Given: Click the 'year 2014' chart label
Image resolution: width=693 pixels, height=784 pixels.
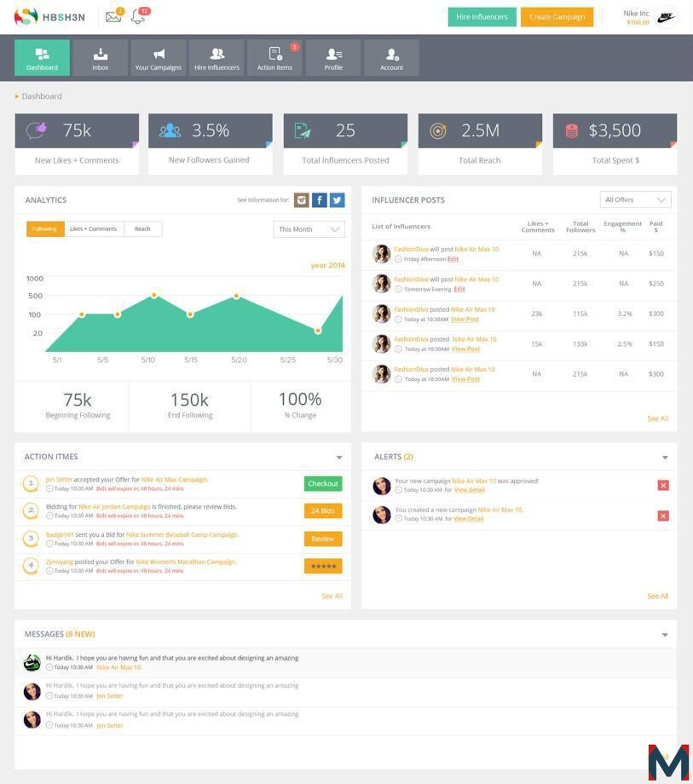Looking at the screenshot, I should 327,265.
